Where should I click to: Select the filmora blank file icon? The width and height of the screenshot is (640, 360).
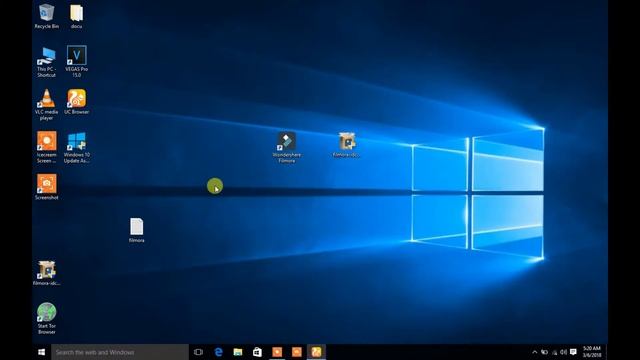tap(136, 230)
